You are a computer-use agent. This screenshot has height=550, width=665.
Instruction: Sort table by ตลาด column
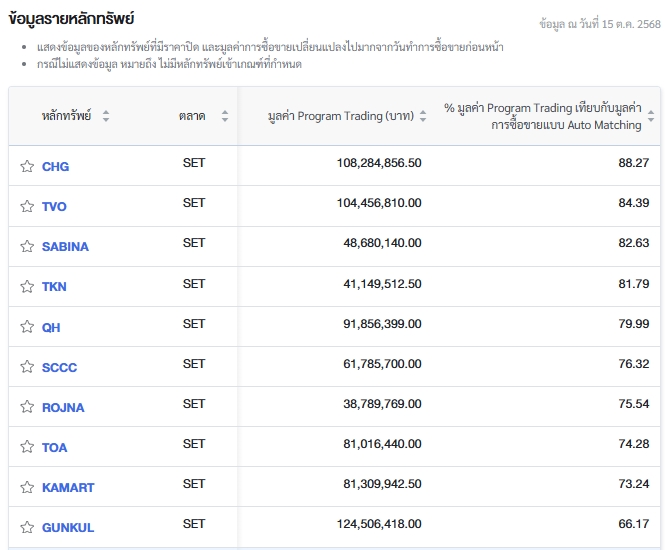225,116
